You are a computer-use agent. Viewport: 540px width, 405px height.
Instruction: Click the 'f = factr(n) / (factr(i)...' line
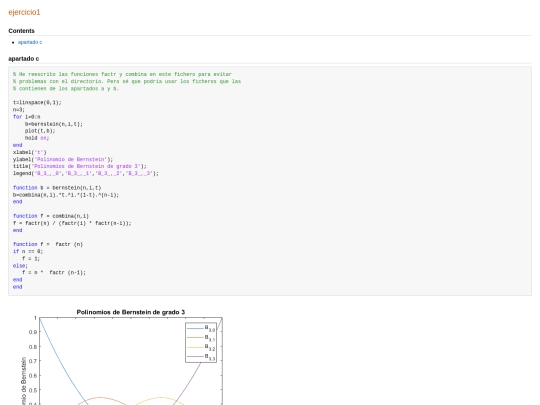coord(72,223)
